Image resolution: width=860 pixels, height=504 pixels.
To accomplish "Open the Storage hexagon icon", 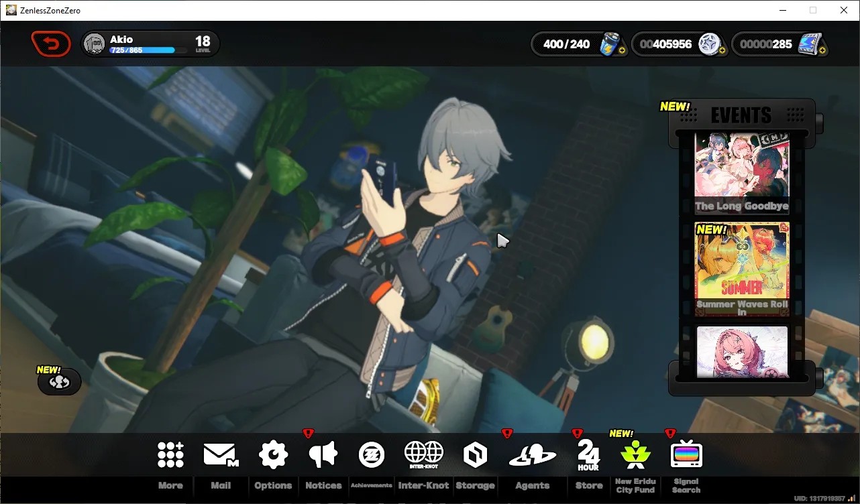I will point(475,456).
